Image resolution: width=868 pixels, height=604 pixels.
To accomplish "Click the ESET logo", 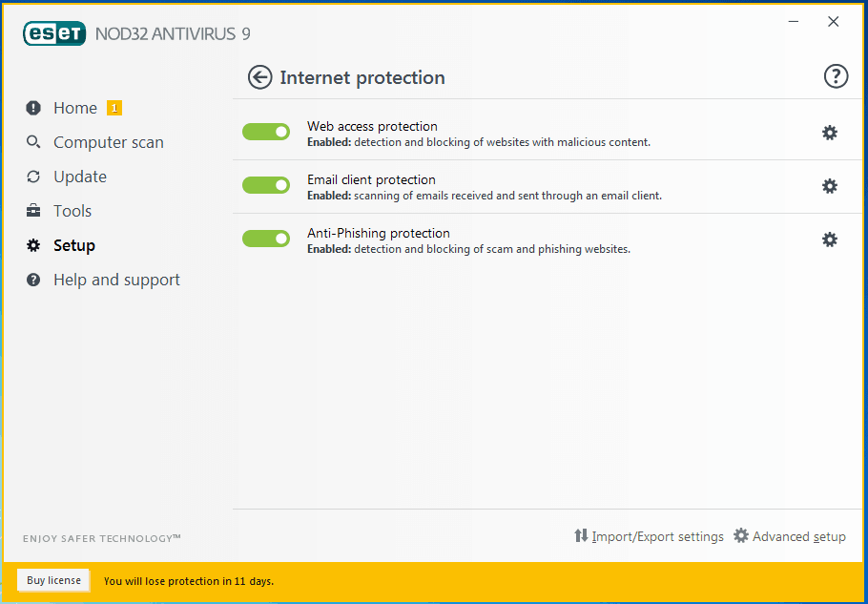I will pos(54,33).
